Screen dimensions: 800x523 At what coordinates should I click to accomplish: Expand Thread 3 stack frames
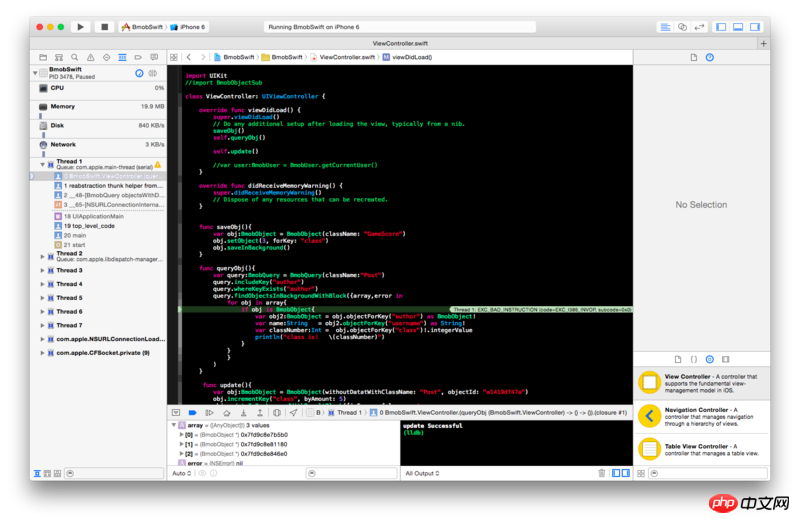click(42, 270)
